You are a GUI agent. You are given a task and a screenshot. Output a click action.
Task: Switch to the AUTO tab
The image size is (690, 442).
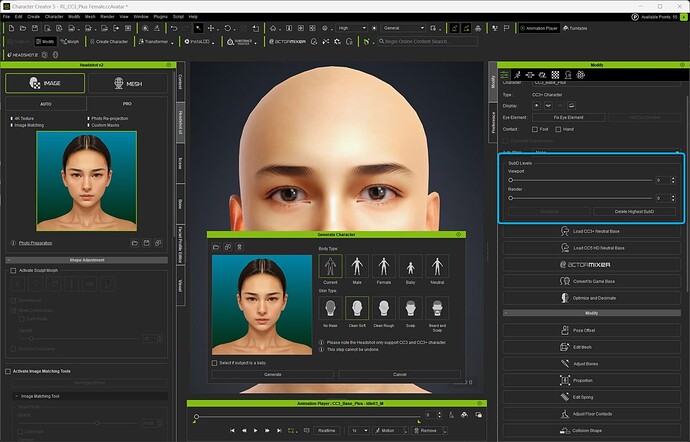(45, 103)
